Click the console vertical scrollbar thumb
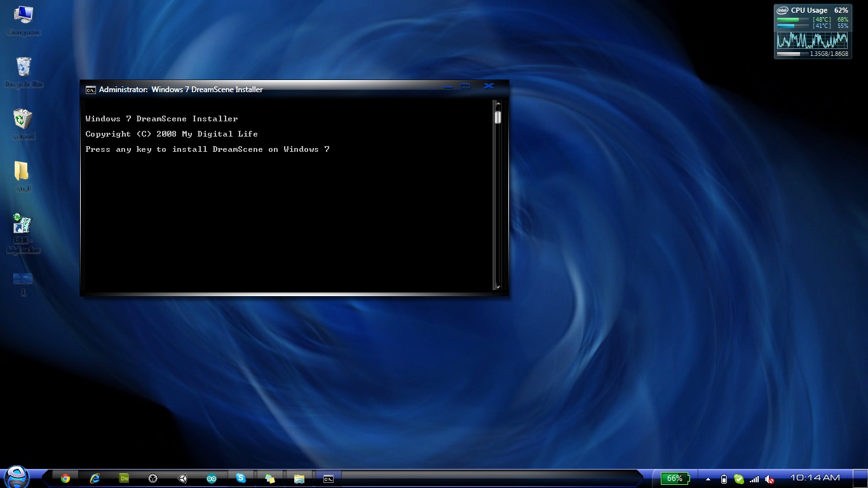This screenshot has height=488, width=868. point(498,117)
